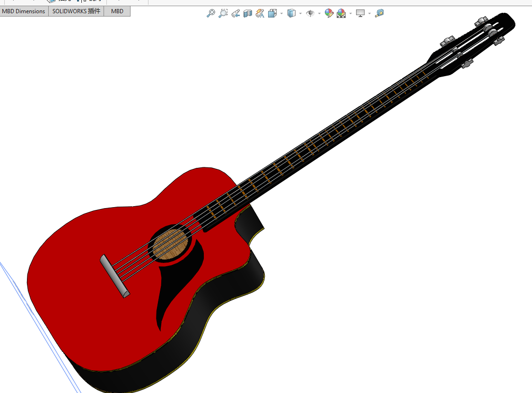Open the SOLIDWORKS 插件 tab

click(x=76, y=11)
